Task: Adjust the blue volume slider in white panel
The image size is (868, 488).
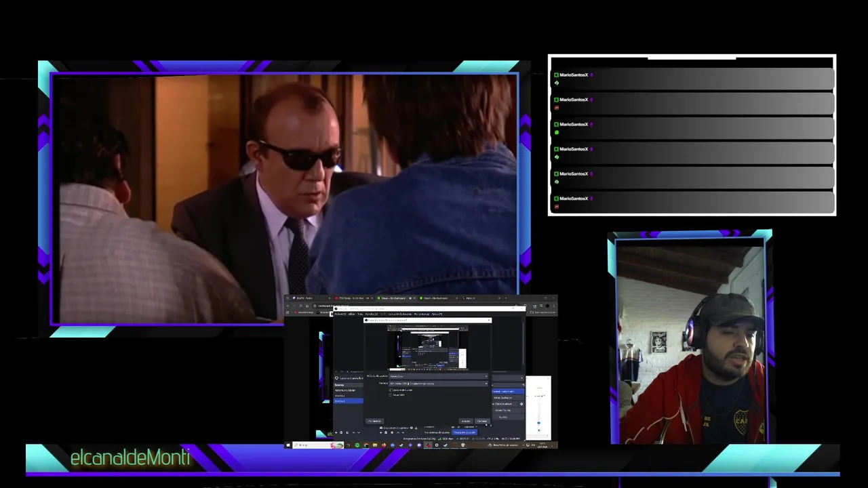Action: 538,423
